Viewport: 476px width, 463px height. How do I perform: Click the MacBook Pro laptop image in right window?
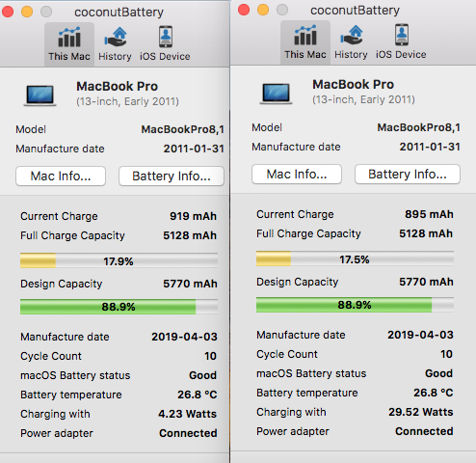(x=277, y=94)
